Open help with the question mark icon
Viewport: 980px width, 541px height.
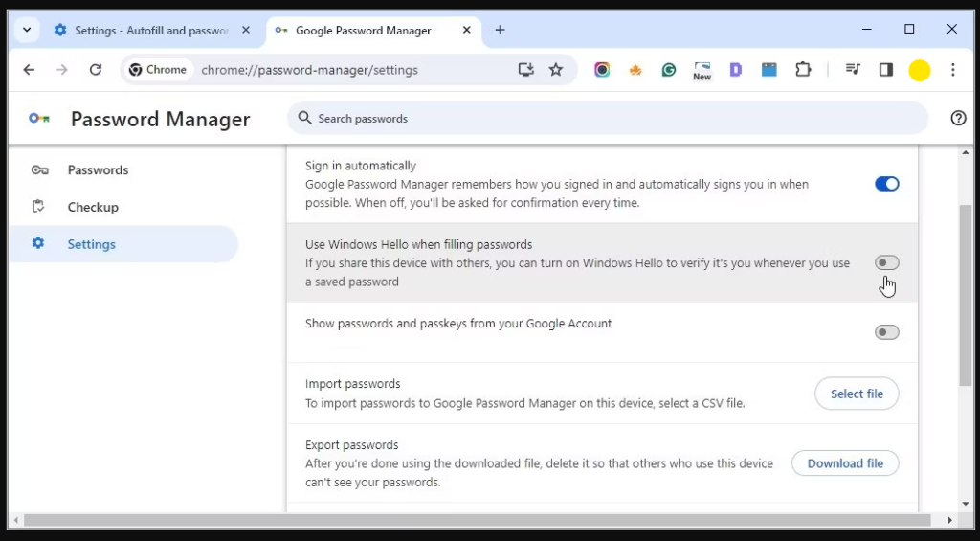pos(958,118)
